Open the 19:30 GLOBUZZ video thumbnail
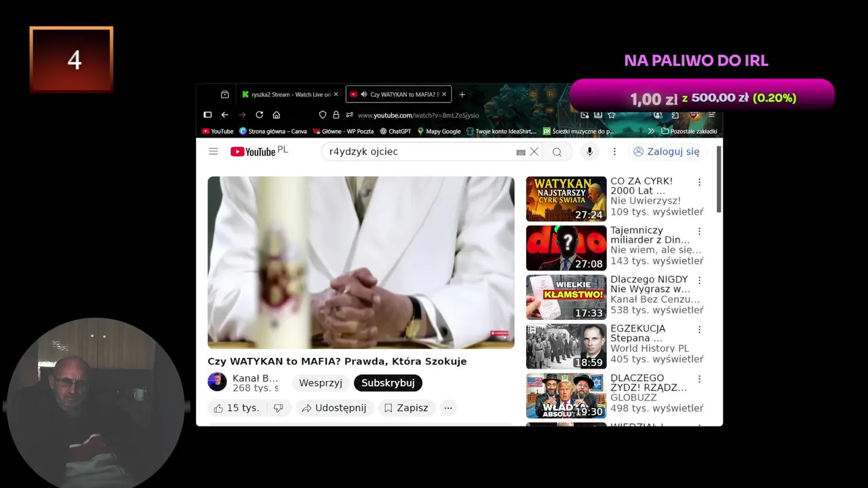Viewport: 868px width, 488px height. tap(566, 396)
